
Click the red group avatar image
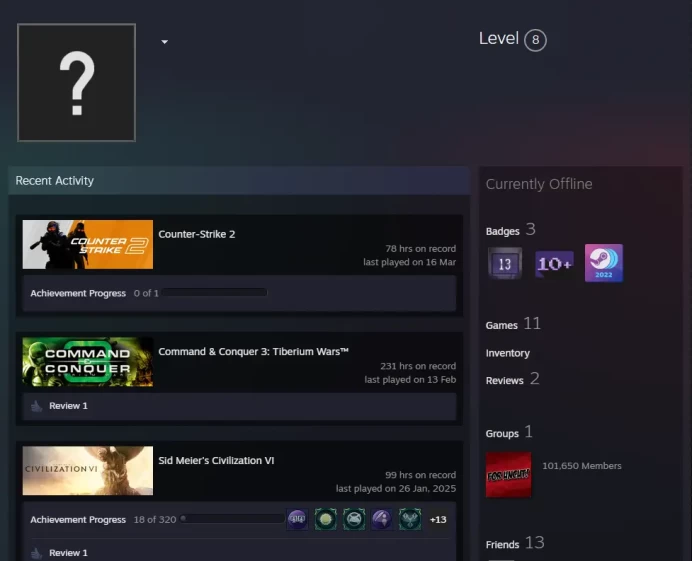point(508,475)
